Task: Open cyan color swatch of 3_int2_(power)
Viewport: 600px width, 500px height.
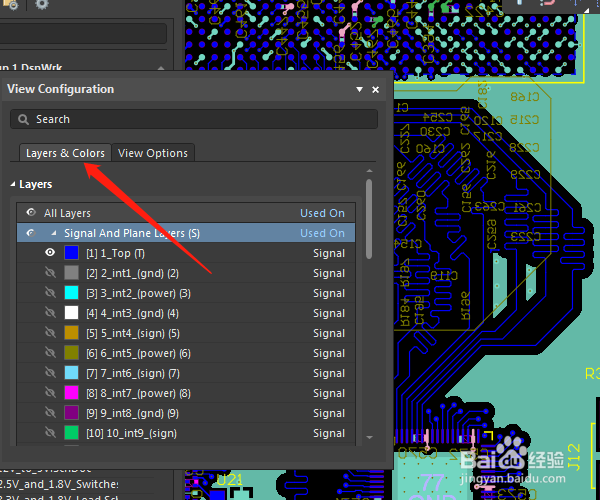Action: pos(72,293)
